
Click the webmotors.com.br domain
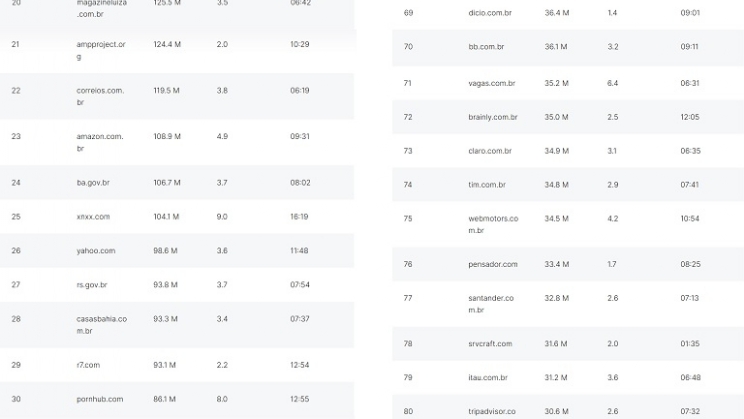coord(492,224)
